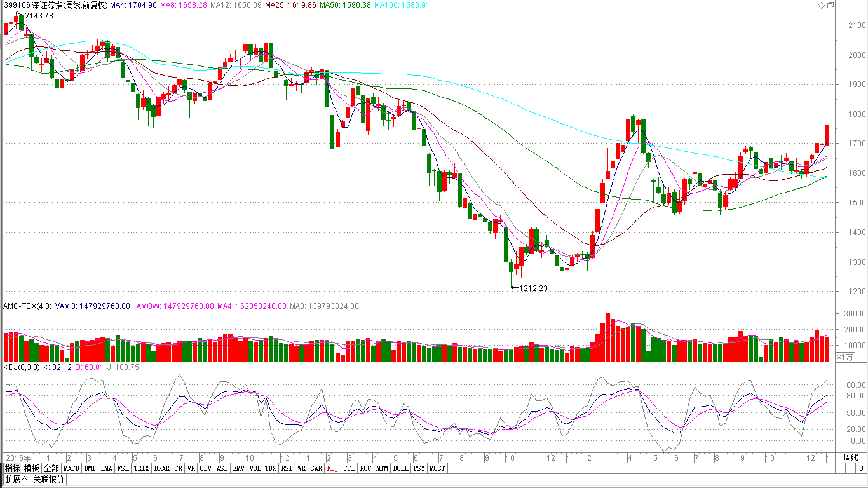
Task: Select the BRAR indicator
Action: 161,468
